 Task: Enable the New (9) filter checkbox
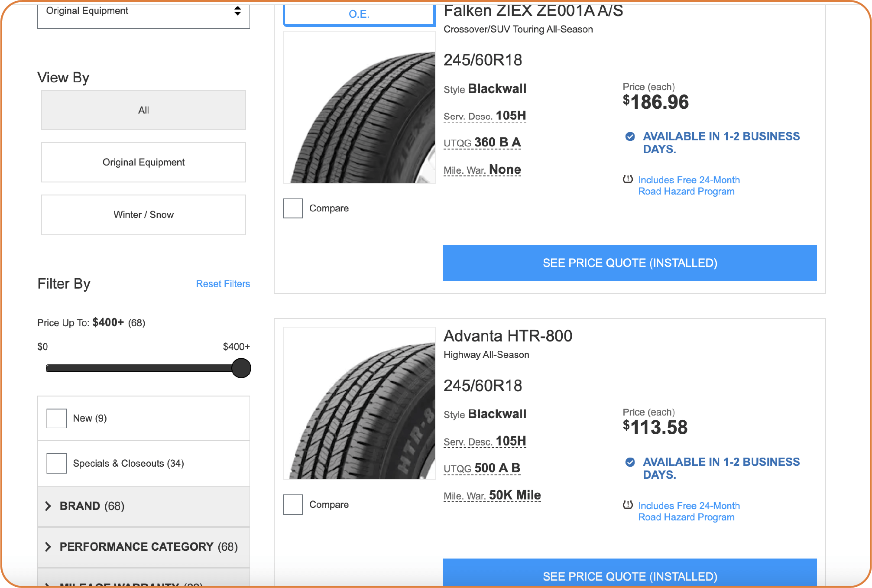click(57, 419)
